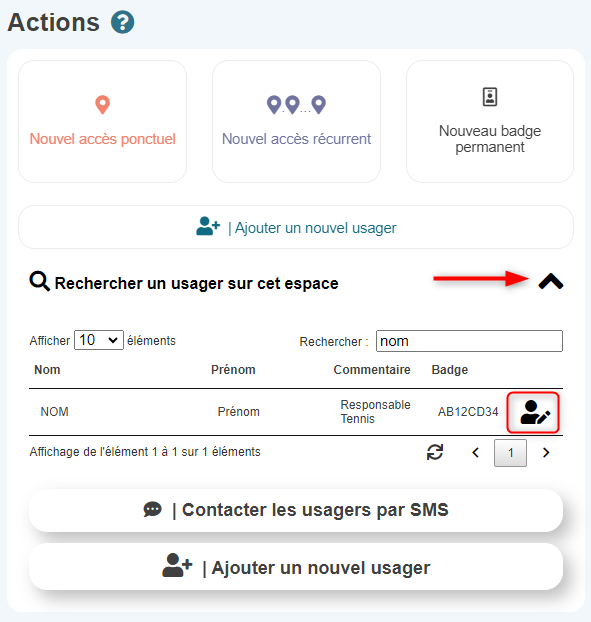Open Nouvel accès récurrent
591x622 pixels.
pyautogui.click(x=296, y=121)
